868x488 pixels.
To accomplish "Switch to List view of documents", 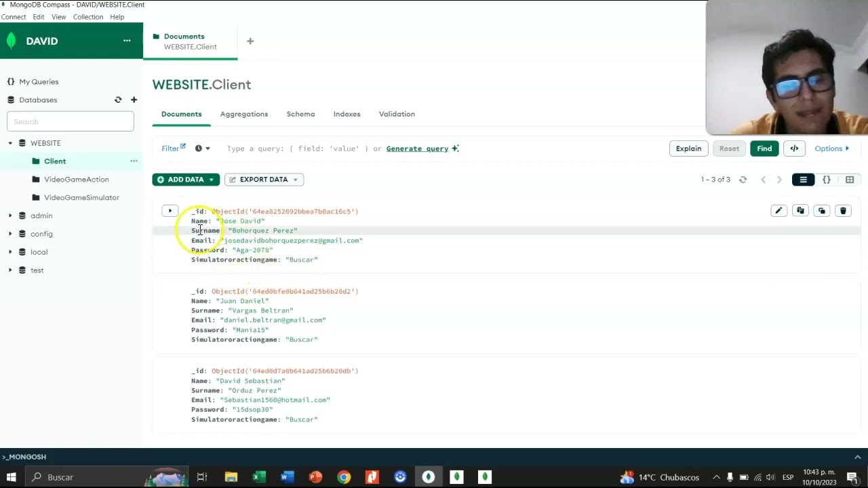I will click(x=804, y=180).
